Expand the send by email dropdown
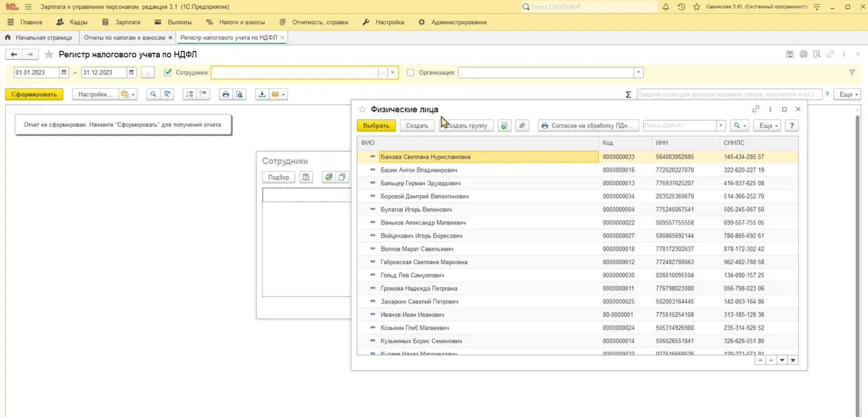Screen dimensions: 868x417 click(x=278, y=94)
